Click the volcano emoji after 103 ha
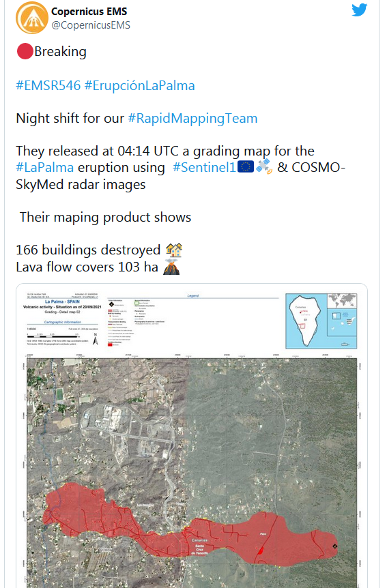 click(x=171, y=267)
